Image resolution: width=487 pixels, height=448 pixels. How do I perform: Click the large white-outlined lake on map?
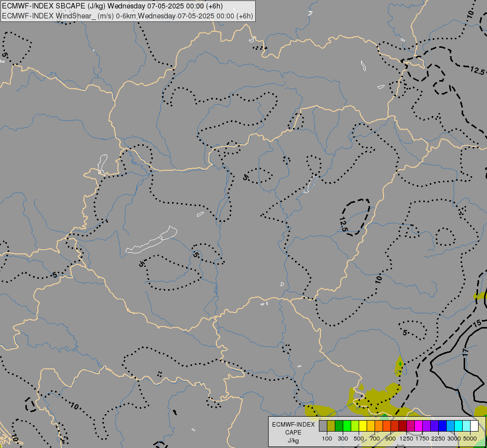coord(152,240)
